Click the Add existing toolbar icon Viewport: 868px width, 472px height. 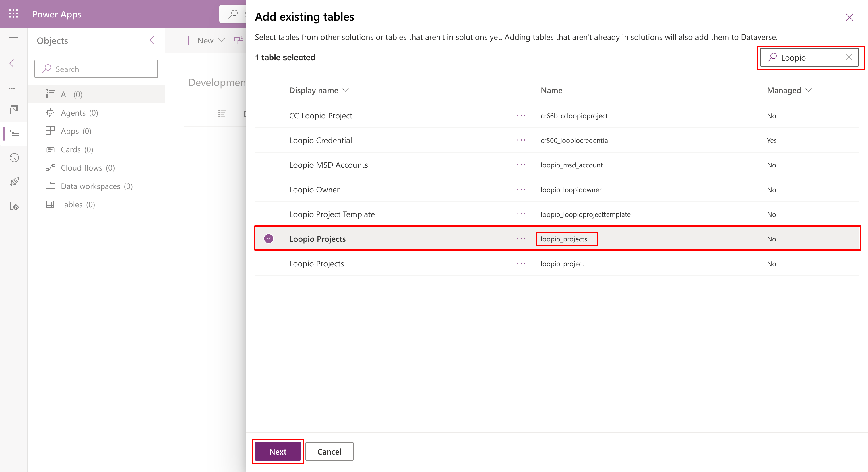click(x=239, y=40)
